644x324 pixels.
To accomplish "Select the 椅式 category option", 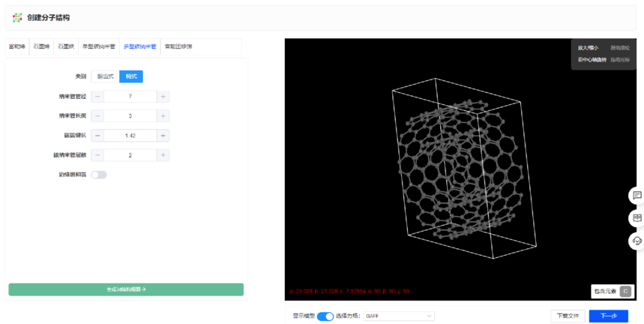I will 131,76.
